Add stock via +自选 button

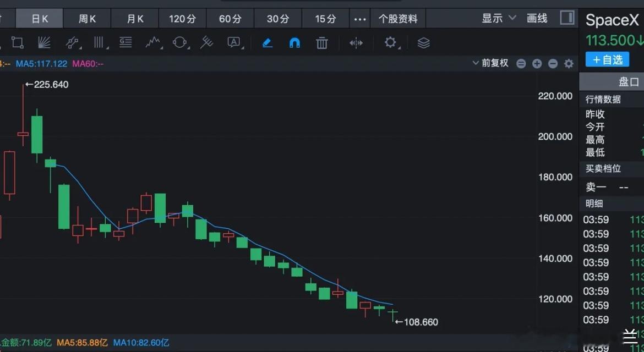point(608,60)
